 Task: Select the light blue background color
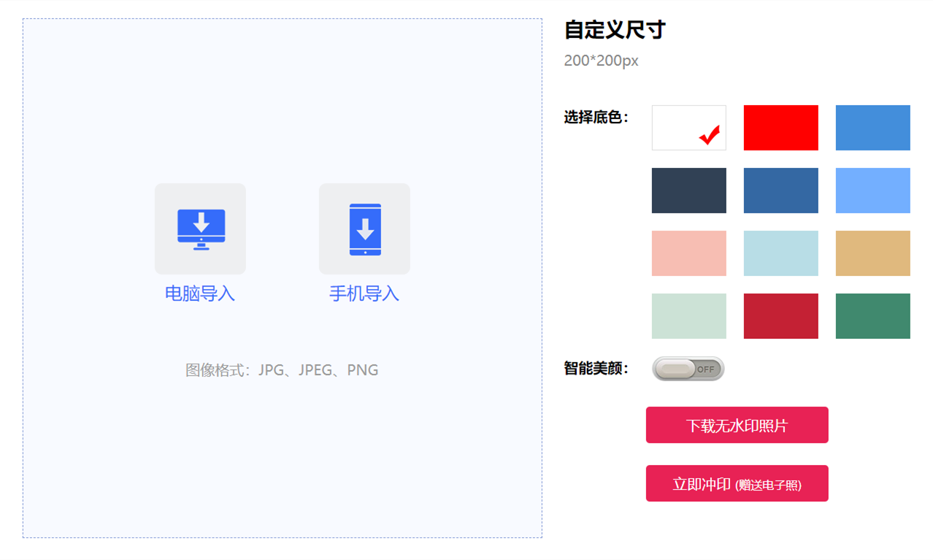tap(872, 190)
